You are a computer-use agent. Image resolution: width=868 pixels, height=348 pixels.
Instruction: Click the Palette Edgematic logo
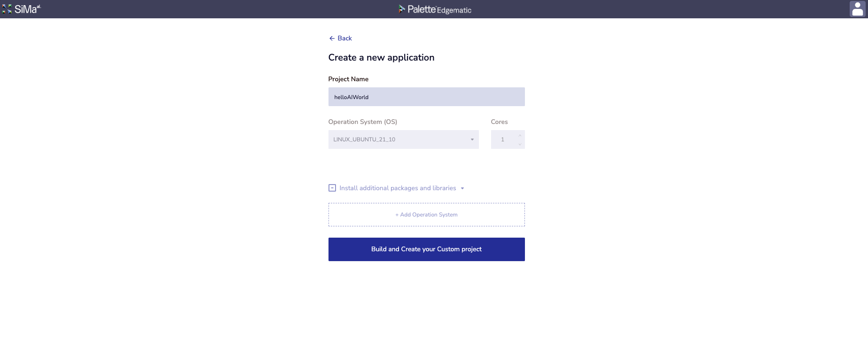434,9
